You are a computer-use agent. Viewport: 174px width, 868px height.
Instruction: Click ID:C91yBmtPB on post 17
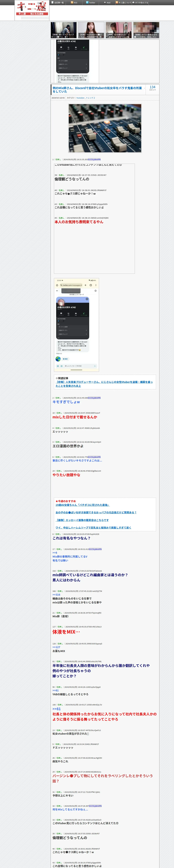coord(95,549)
